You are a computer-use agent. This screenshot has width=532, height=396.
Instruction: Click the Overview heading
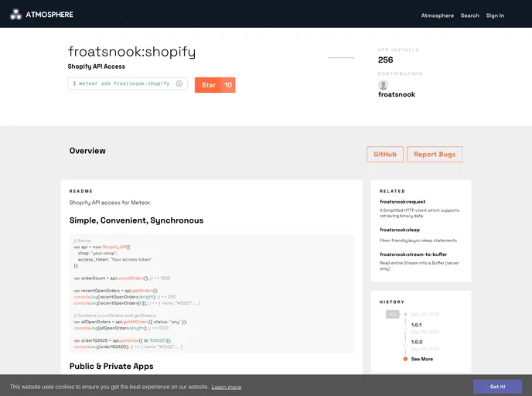(87, 151)
